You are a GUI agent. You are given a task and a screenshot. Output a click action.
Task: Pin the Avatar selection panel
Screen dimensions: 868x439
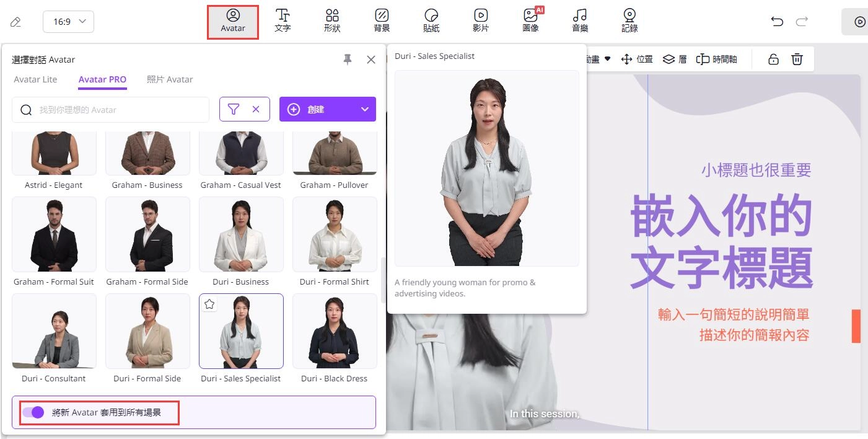tap(348, 60)
